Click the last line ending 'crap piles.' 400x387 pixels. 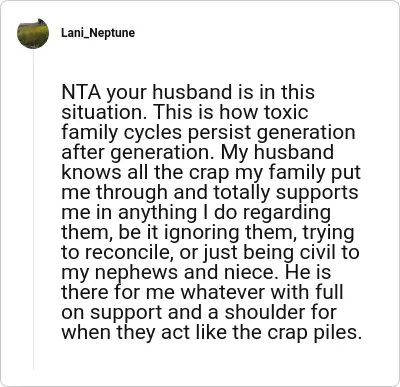click(212, 333)
